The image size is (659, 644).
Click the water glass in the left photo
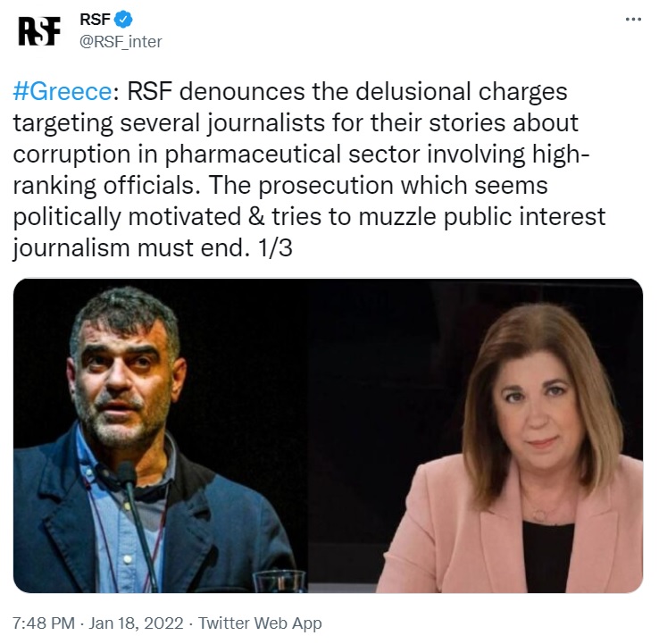tap(279, 581)
